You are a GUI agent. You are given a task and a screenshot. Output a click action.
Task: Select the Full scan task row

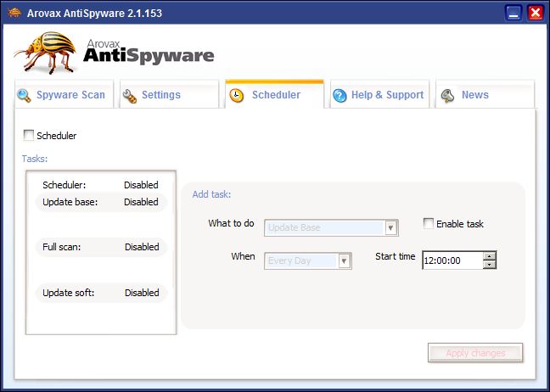[x=101, y=247]
